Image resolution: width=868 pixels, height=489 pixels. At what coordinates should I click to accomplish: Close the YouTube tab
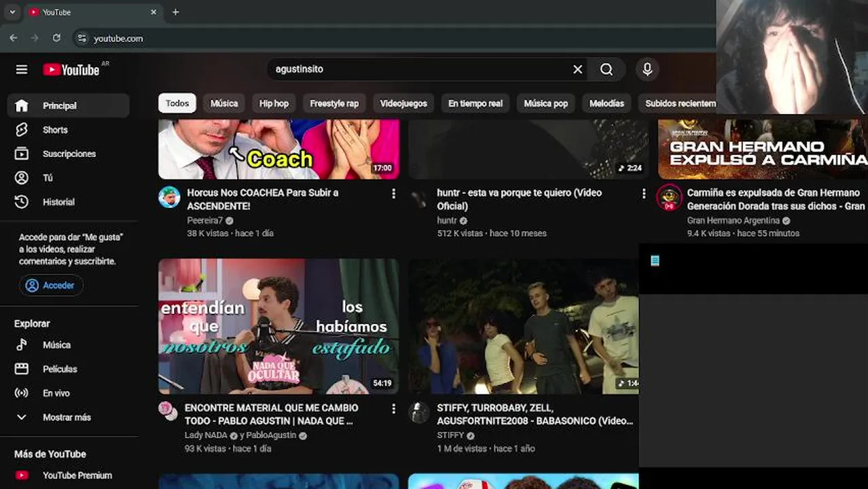pos(153,12)
